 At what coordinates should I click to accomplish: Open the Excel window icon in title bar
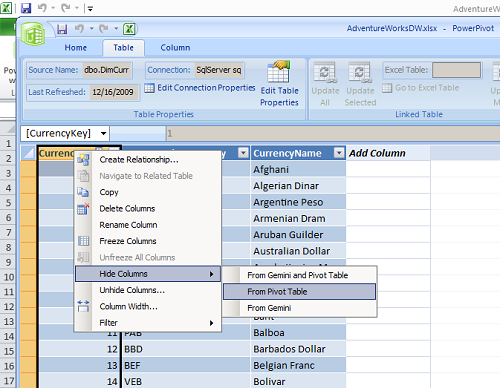6,8
